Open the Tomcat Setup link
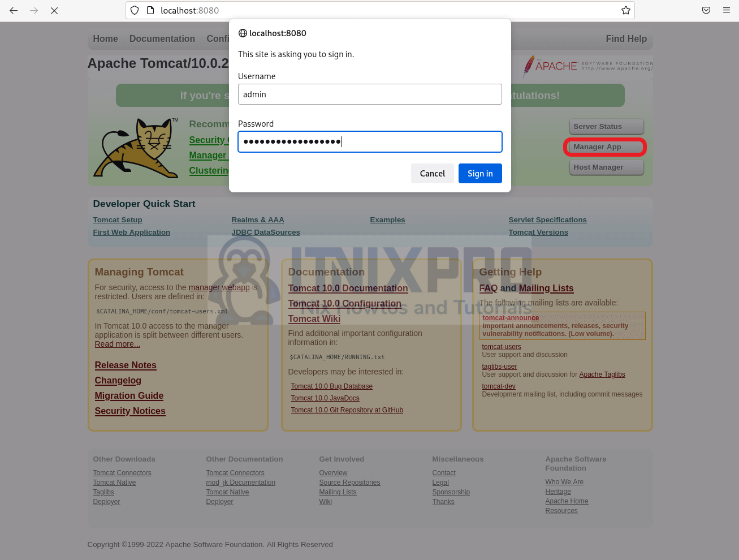This screenshot has height=560, width=739. (118, 220)
